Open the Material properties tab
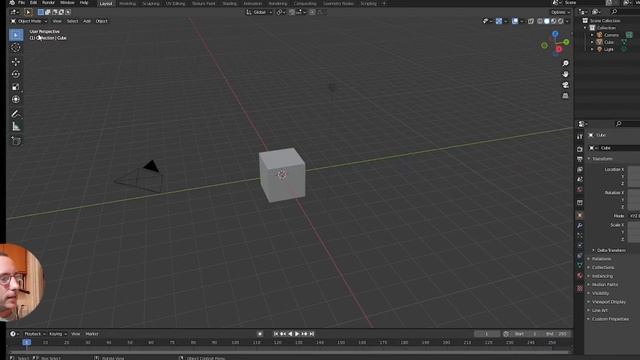This screenshot has width=640, height=360. tap(580, 276)
